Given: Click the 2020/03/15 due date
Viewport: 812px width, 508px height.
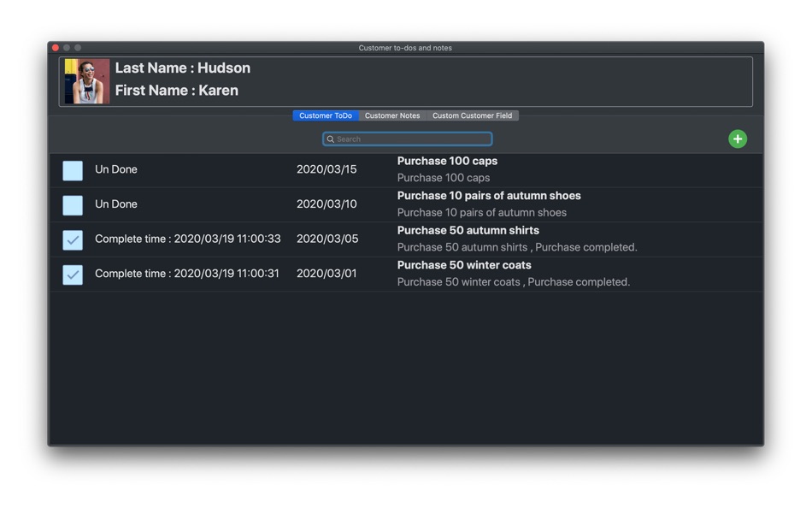Looking at the screenshot, I should tap(327, 169).
